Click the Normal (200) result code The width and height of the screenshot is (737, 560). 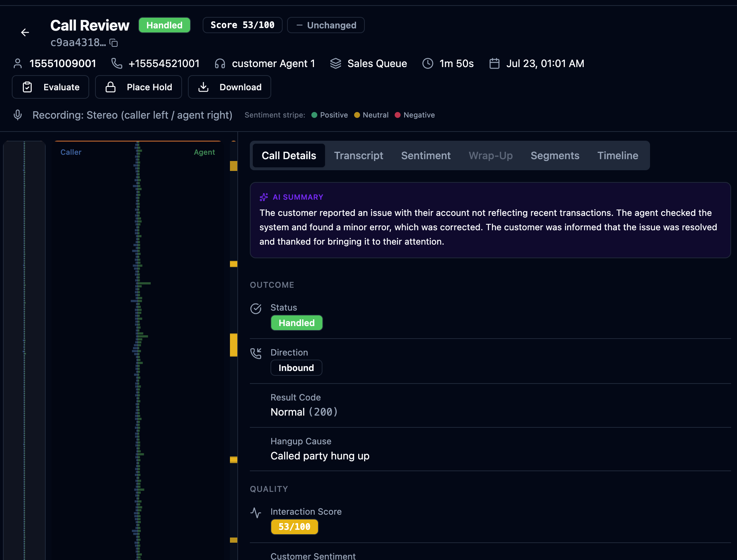tap(304, 412)
